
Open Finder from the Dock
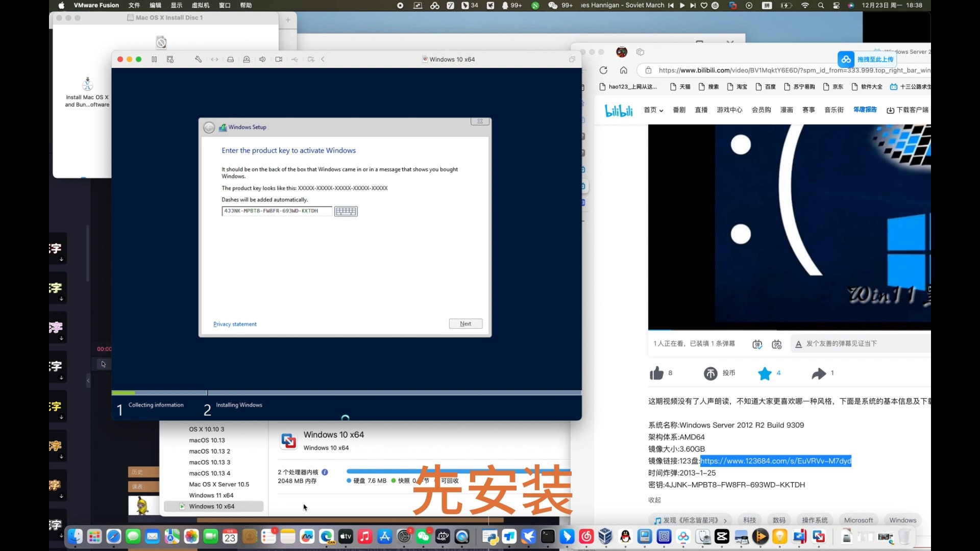pyautogui.click(x=75, y=536)
